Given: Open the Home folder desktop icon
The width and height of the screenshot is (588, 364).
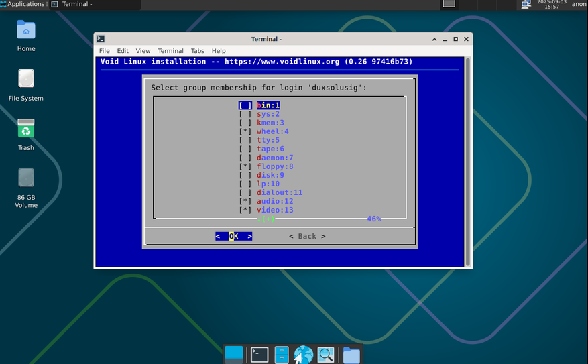Looking at the screenshot, I should 26,36.
